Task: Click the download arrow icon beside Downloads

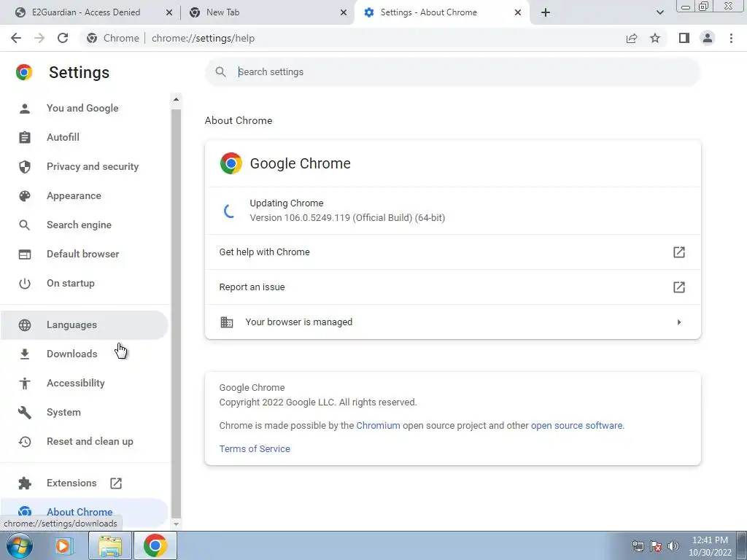Action: (x=24, y=354)
